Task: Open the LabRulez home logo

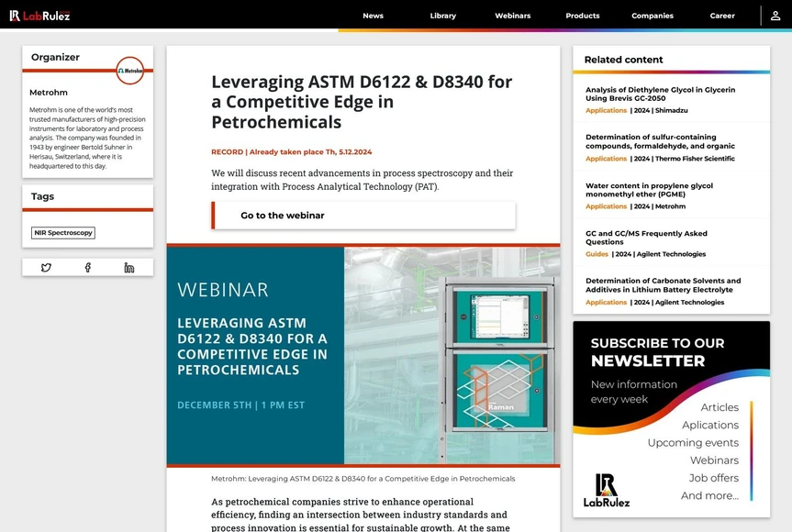Action: [39, 16]
